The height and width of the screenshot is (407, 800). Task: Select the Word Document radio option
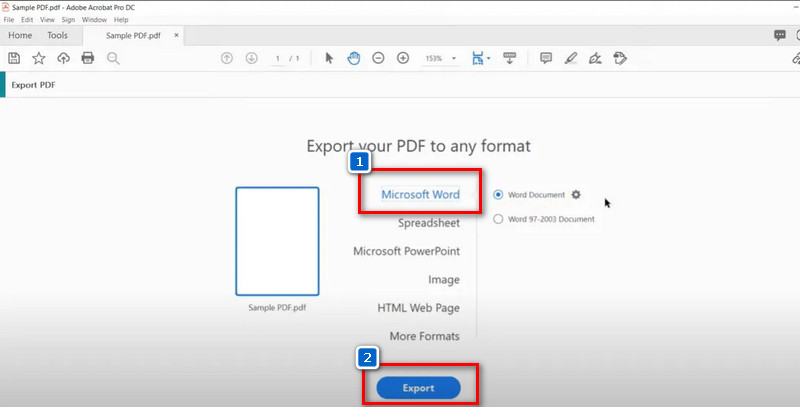[x=498, y=194]
